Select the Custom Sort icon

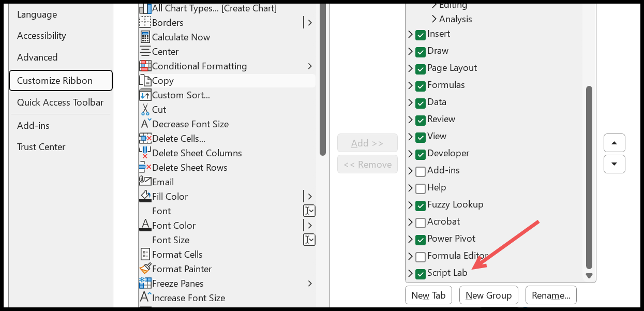[145, 95]
